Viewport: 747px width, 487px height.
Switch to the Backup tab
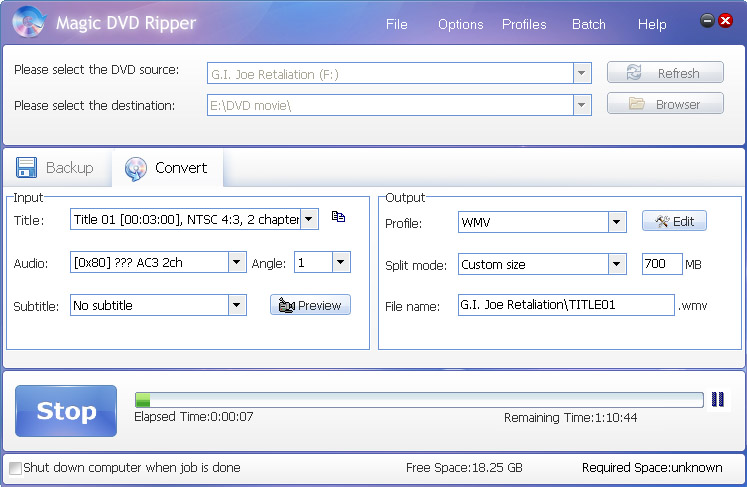55,168
